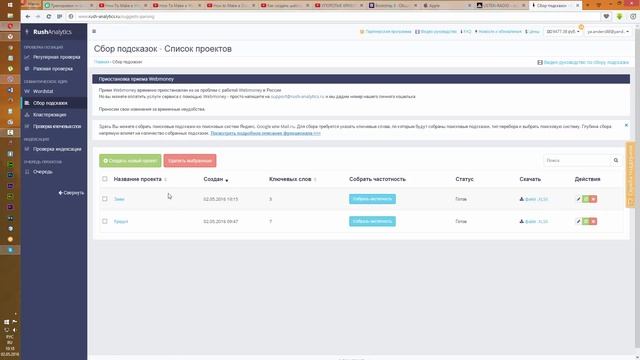This screenshot has width=640, height=360.
Task: Download XLSX file for 10:15 project
Action: (x=533, y=199)
